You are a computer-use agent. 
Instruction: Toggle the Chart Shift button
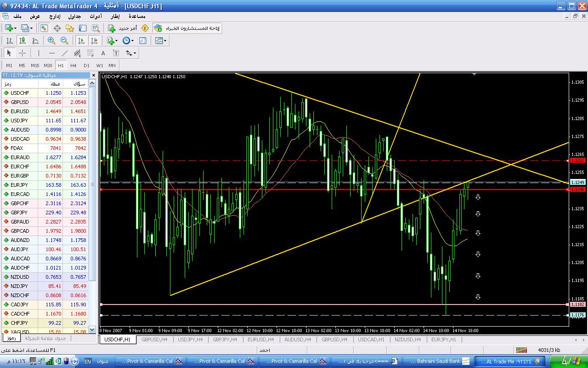tap(94, 40)
